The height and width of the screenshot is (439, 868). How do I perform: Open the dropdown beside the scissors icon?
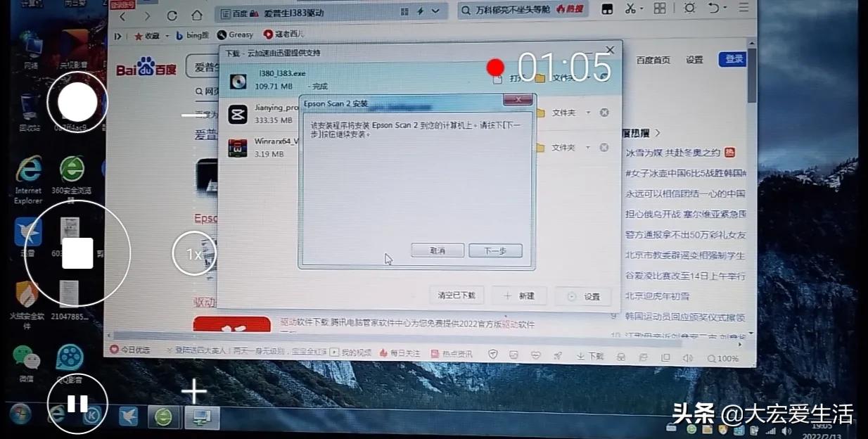[x=641, y=9]
